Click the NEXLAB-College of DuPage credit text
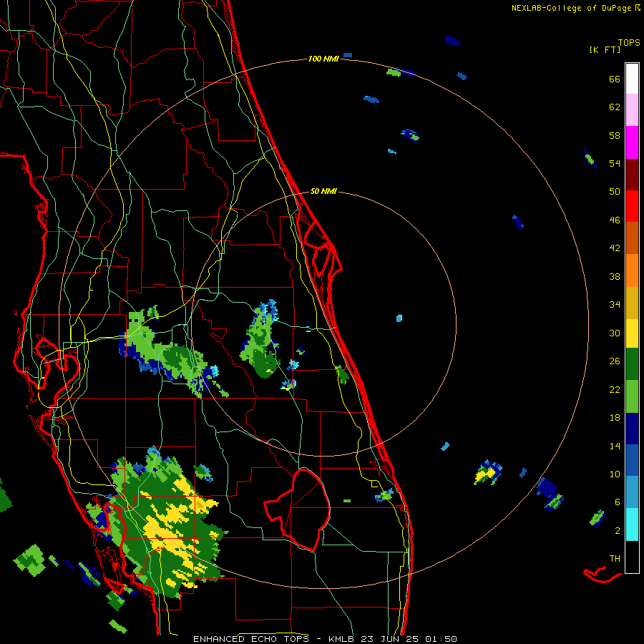The image size is (644, 644). [x=571, y=8]
